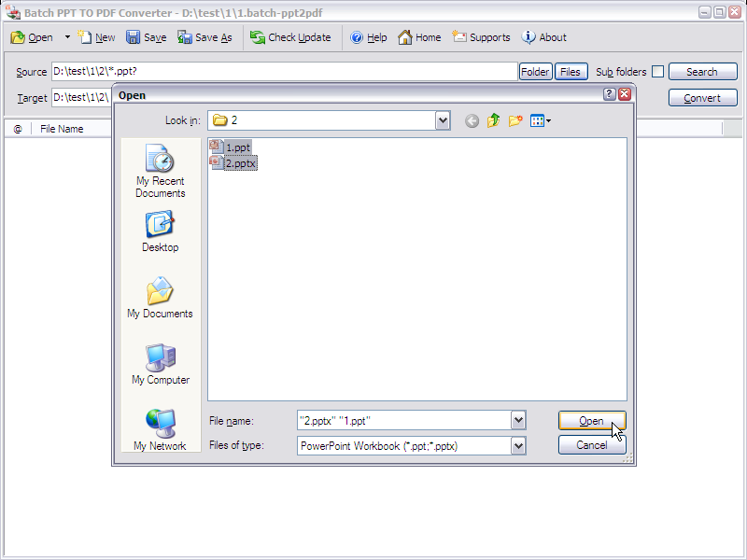Open My Recent Documents place

click(x=160, y=172)
